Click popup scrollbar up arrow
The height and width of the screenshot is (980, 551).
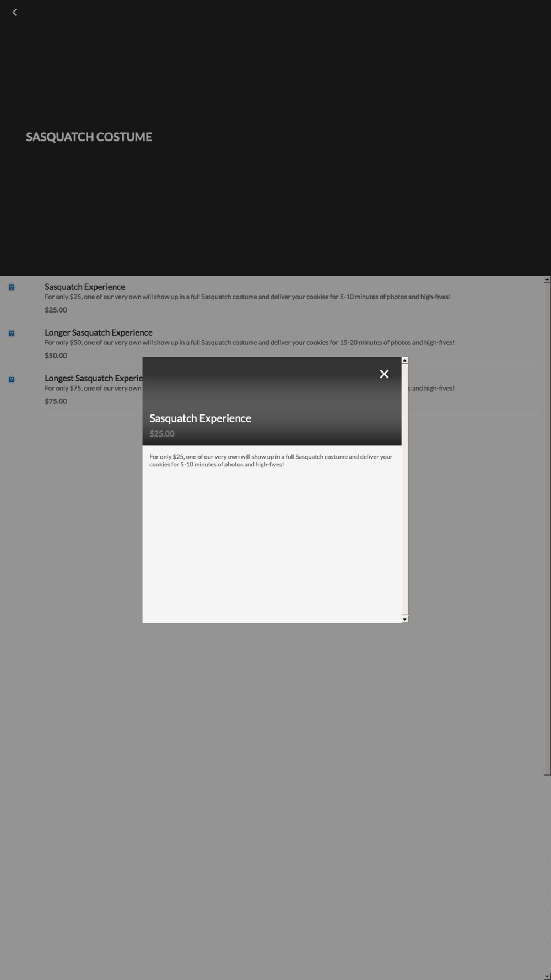pos(404,360)
